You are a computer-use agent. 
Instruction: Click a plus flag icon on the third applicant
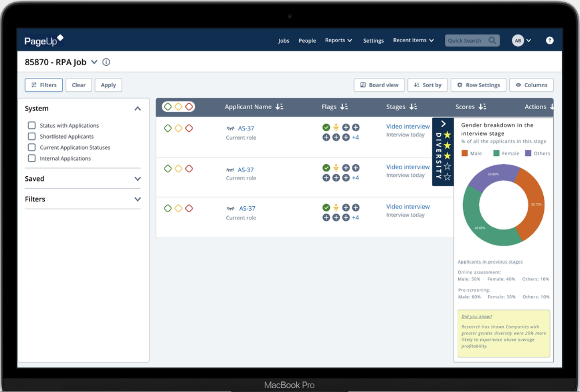(345, 207)
